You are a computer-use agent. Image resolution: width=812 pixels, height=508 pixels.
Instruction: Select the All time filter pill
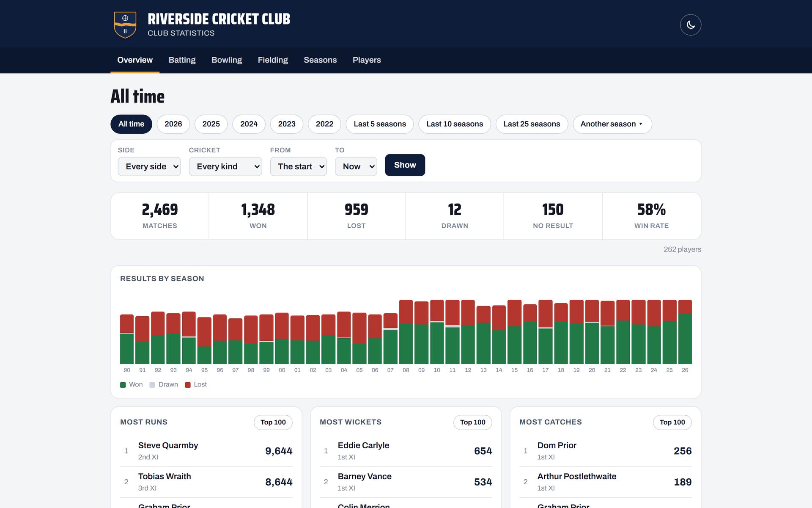[x=131, y=124]
